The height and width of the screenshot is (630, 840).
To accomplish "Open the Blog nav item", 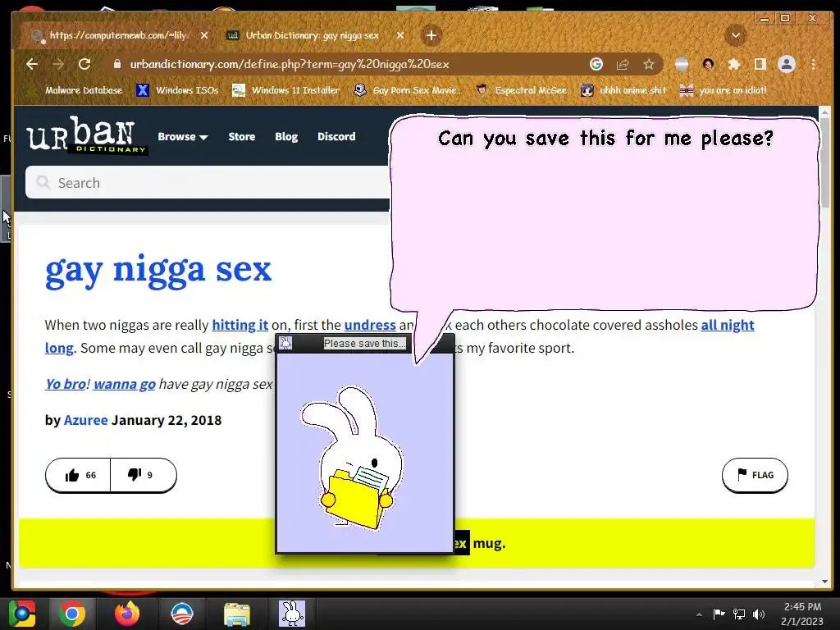I will (x=286, y=137).
